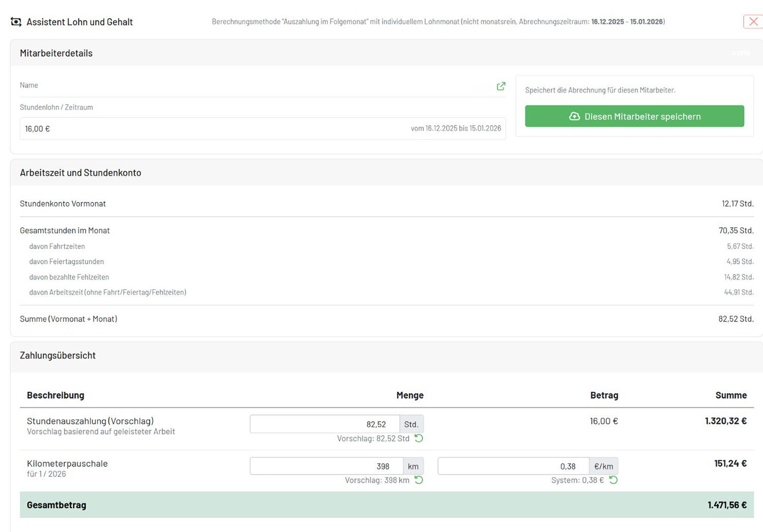Close the Assistent Lohn und Gehalt dialog
Screen dimensions: 763x532
click(x=753, y=21)
